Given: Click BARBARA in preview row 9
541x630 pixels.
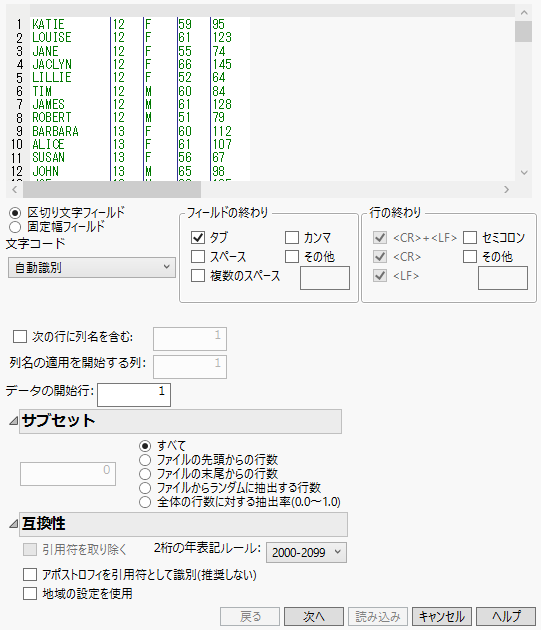Looking at the screenshot, I should point(55,131).
